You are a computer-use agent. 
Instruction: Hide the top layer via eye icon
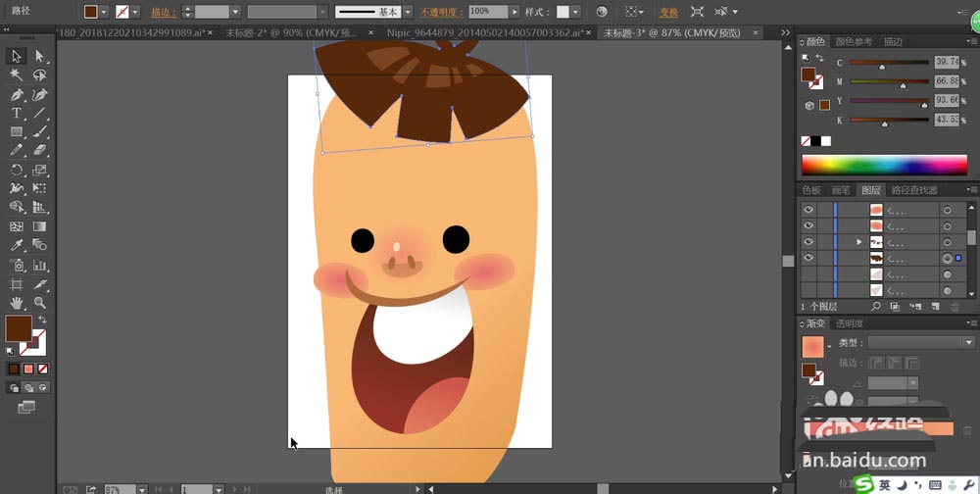[808, 210]
